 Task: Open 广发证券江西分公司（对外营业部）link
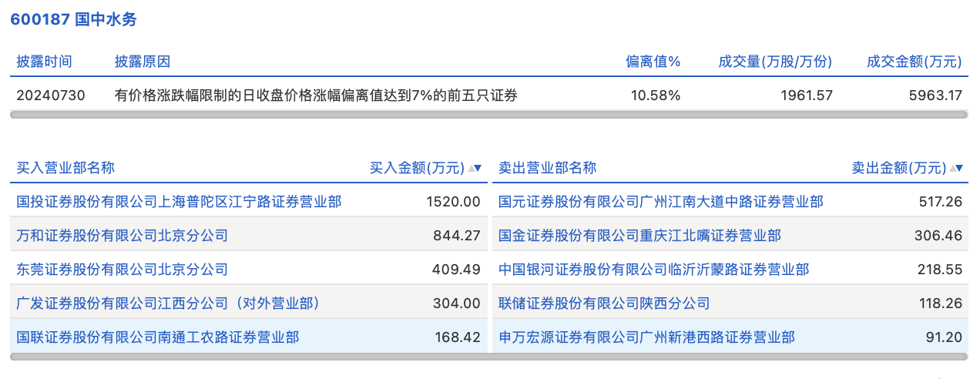(x=168, y=304)
